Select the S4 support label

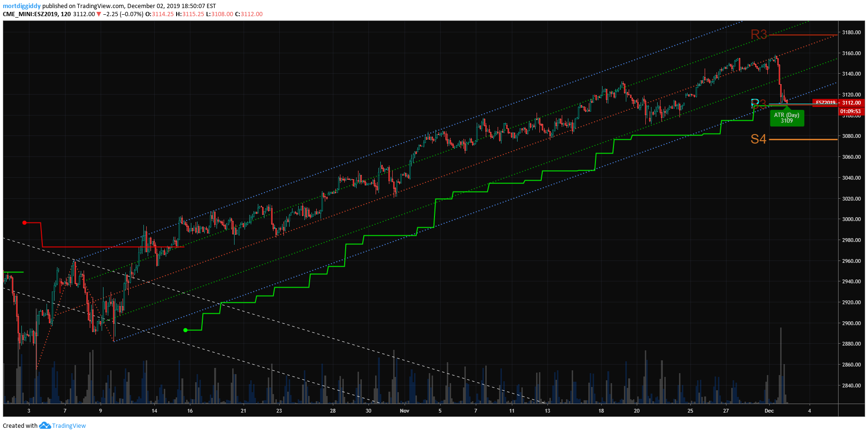[758, 139]
